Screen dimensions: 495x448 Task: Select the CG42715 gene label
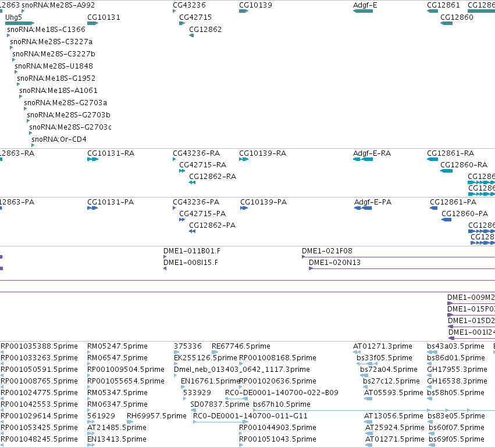click(x=195, y=17)
